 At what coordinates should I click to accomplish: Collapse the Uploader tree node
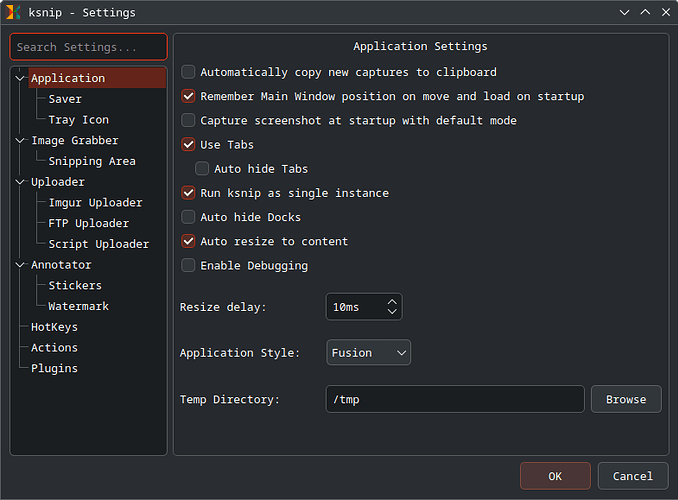pos(20,182)
